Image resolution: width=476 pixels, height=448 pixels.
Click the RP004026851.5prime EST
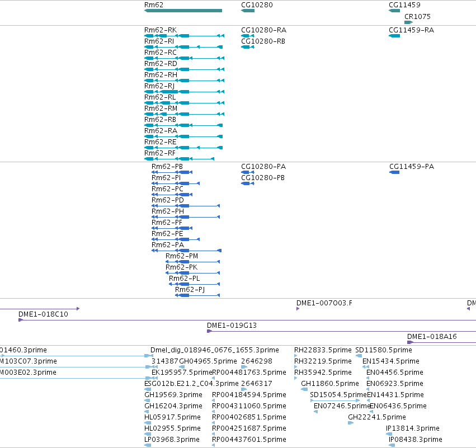coord(249,417)
